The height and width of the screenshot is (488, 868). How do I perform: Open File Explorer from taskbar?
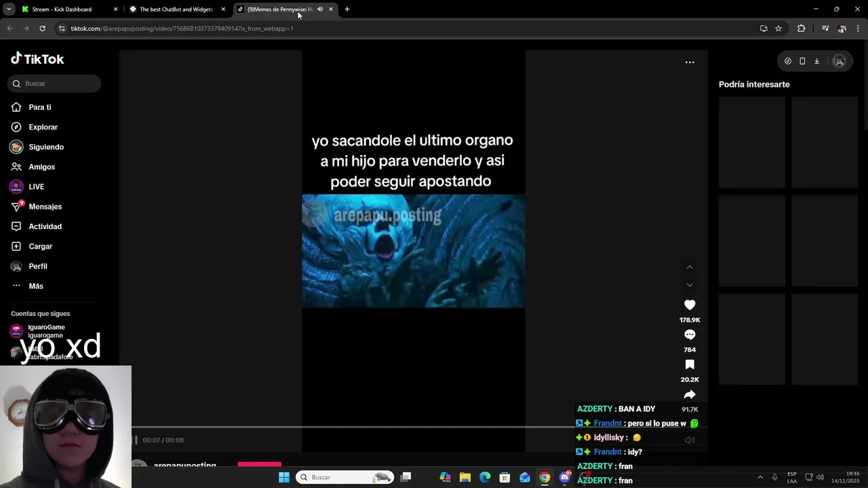click(465, 477)
